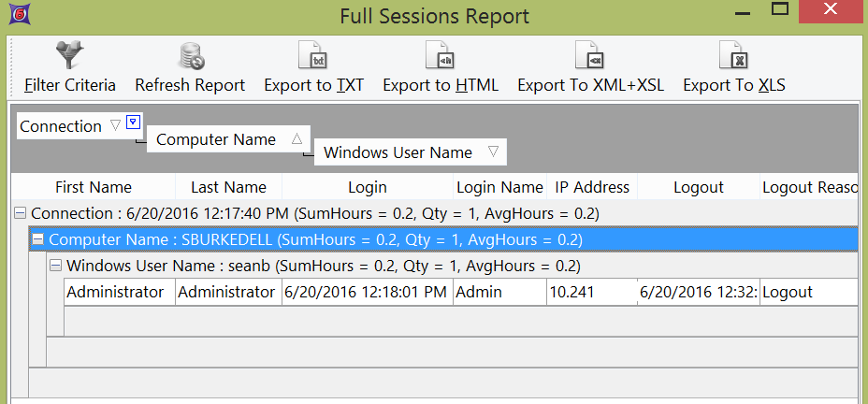
Task: Click the IP Address column header
Action: pos(591,187)
